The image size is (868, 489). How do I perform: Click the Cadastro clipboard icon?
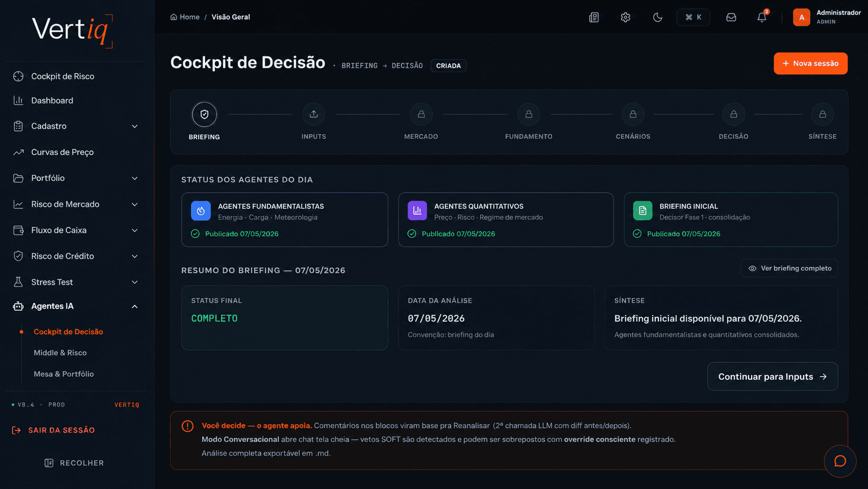point(18,126)
